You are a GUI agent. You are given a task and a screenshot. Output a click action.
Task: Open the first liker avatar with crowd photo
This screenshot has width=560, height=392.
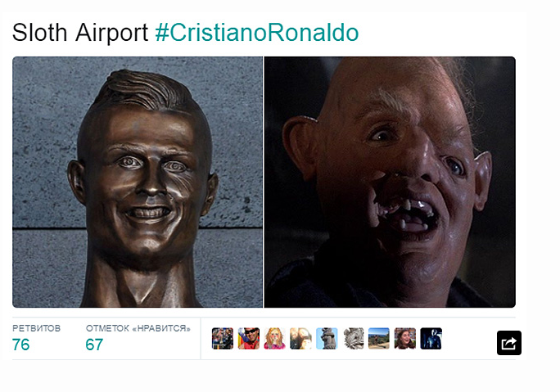222,338
